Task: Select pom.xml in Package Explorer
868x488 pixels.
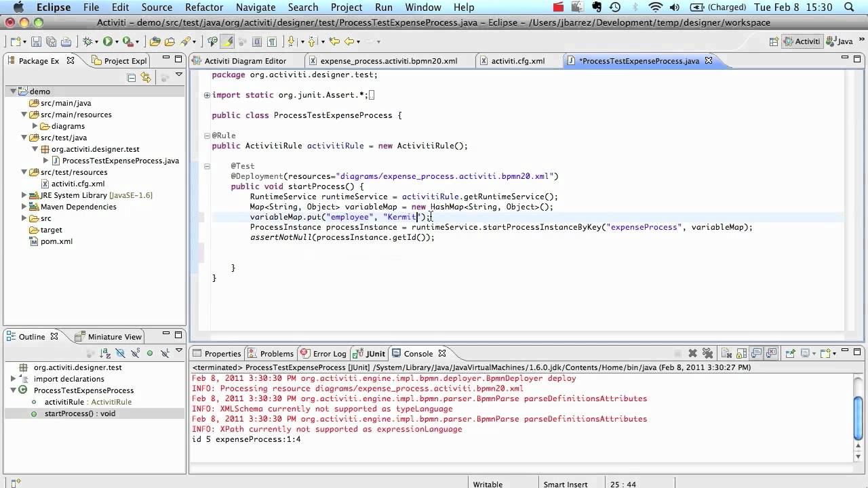Action: [x=56, y=241]
